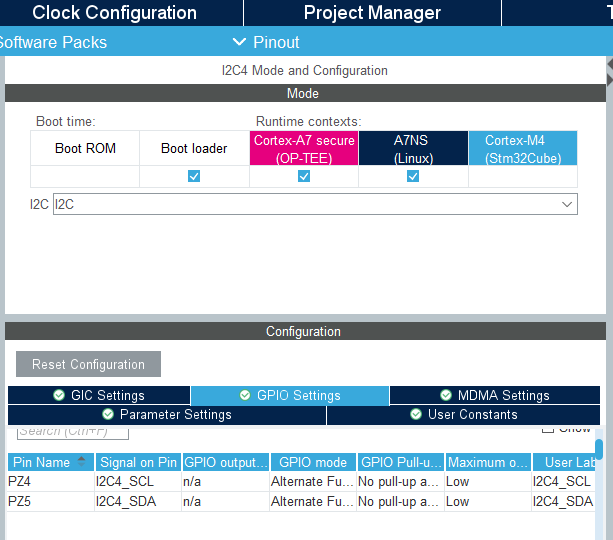Sort by Signal on Pin column
The image size is (613, 540).
(138, 462)
